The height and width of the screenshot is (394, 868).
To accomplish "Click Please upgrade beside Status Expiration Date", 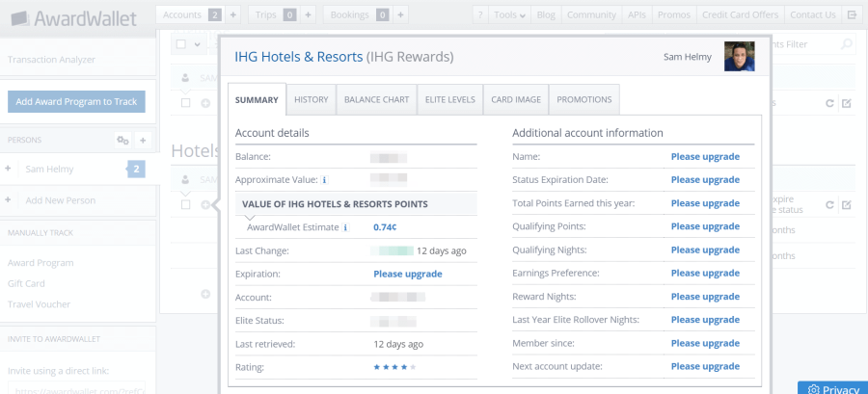I will [705, 180].
